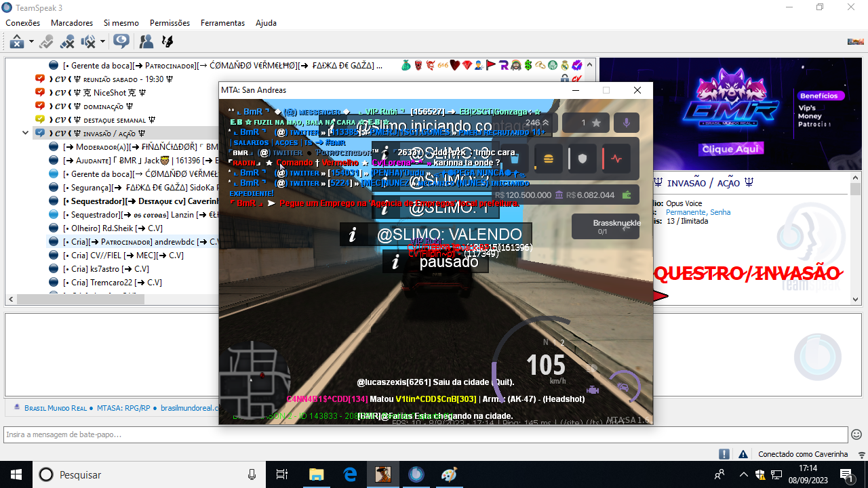Viewport: 868px width, 488px height.
Task: Open Windows Start menu
Action: [16, 474]
